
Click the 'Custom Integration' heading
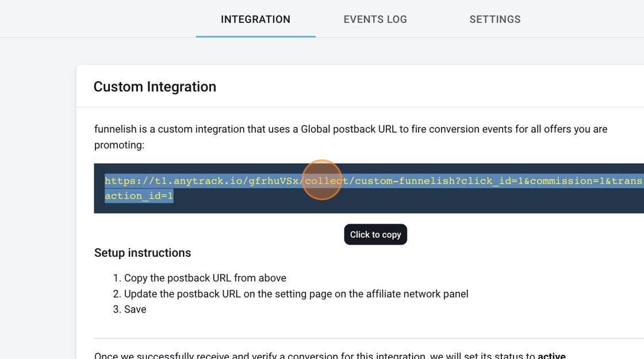[155, 87]
